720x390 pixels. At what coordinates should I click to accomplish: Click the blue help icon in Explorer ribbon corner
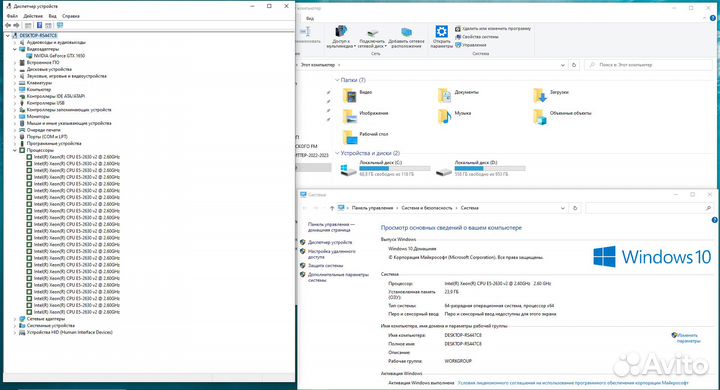point(713,18)
